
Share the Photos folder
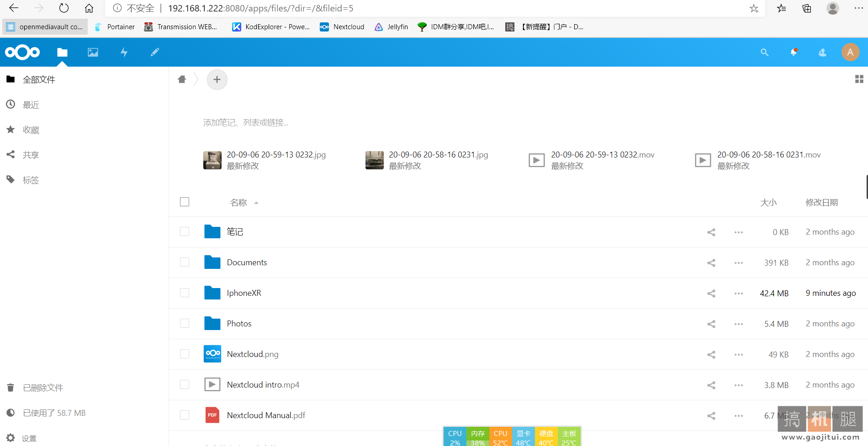(711, 324)
